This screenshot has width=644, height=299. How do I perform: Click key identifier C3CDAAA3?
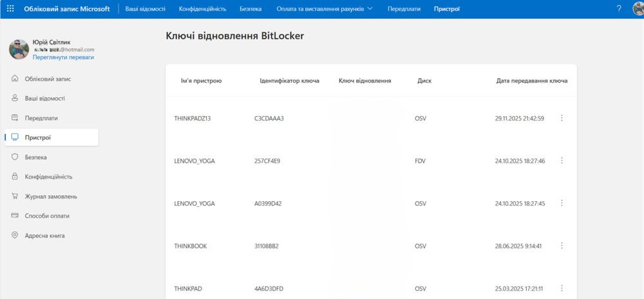tap(269, 119)
